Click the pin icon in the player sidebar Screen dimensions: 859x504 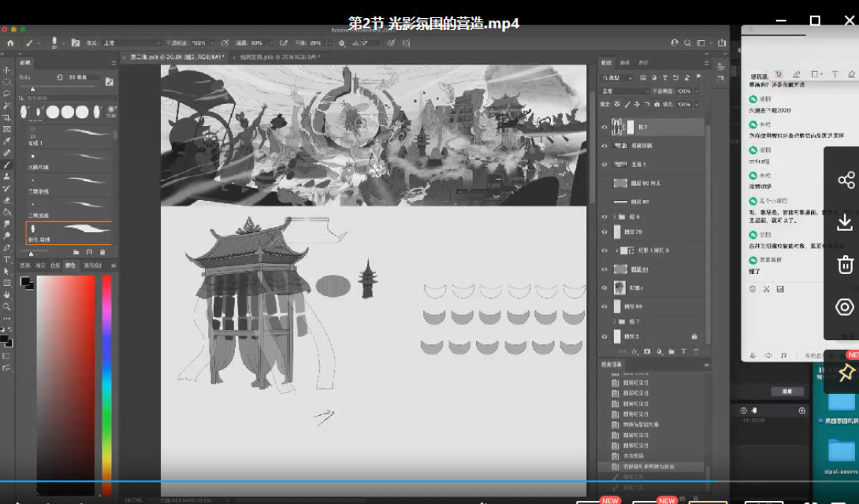pos(846,373)
